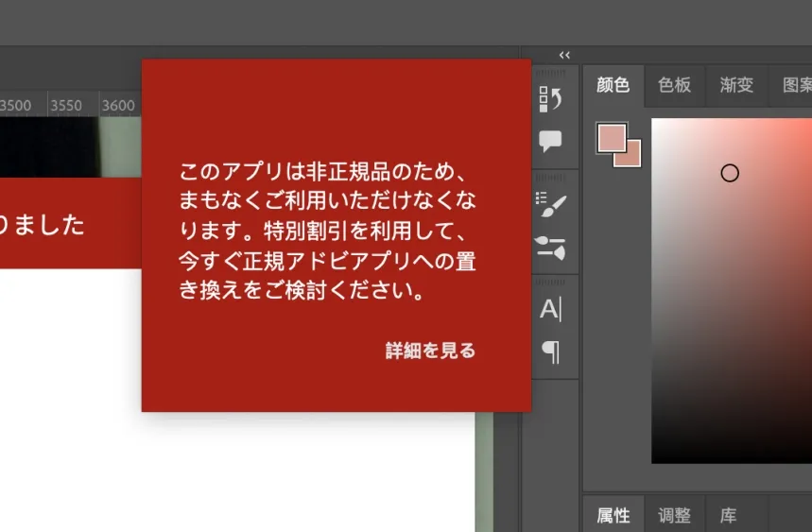Switch to the 色板 tab

click(675, 85)
